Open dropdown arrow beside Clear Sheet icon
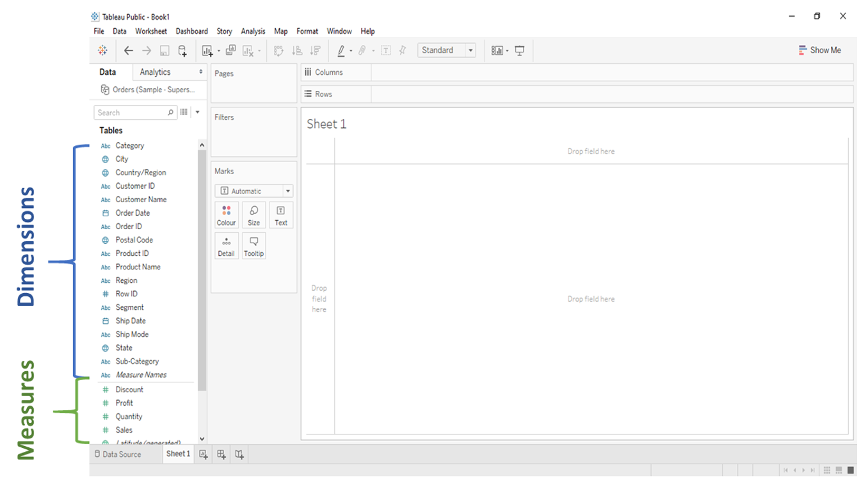 (259, 51)
